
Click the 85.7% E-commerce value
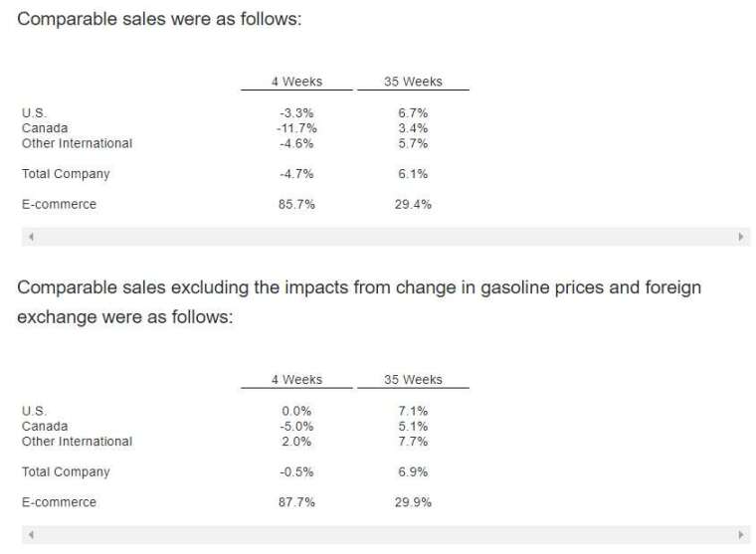pos(296,205)
